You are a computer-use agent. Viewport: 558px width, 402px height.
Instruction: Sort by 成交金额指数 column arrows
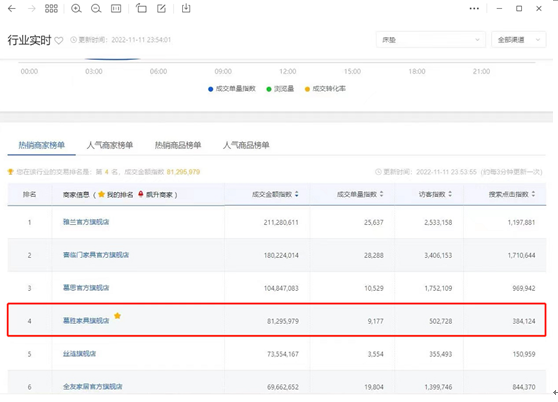point(296,194)
